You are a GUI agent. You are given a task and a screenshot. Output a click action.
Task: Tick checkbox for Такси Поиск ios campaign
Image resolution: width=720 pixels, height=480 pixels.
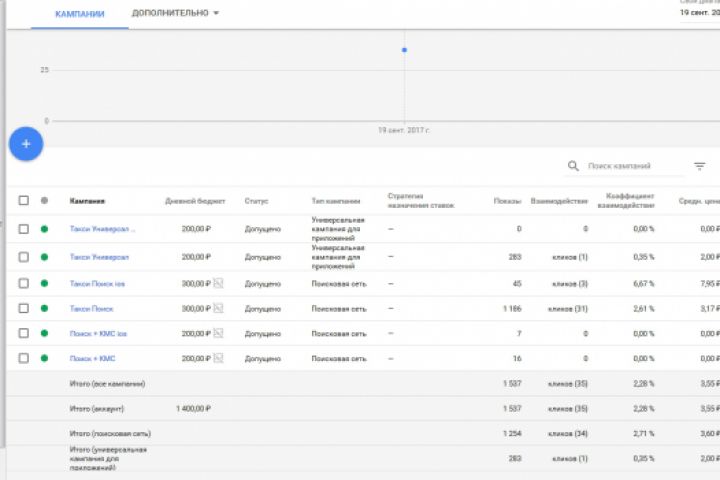point(23,283)
